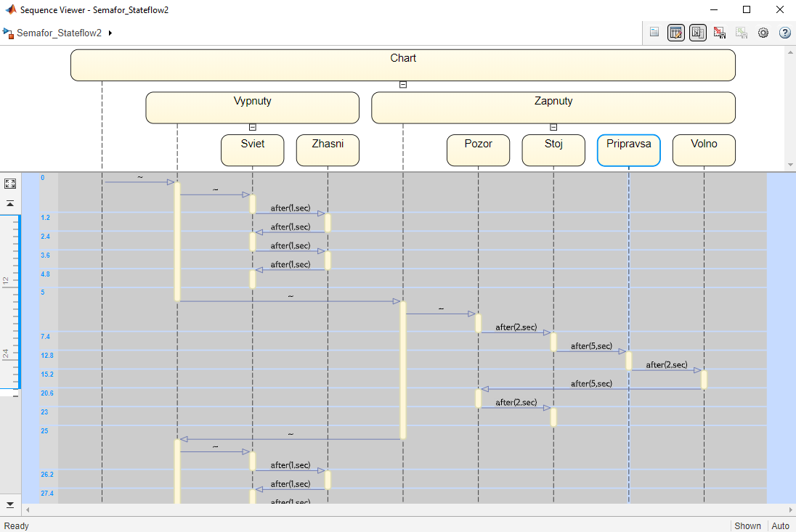796x532 pixels.
Task: Select the Stoj lifeline header
Action: [553, 150]
